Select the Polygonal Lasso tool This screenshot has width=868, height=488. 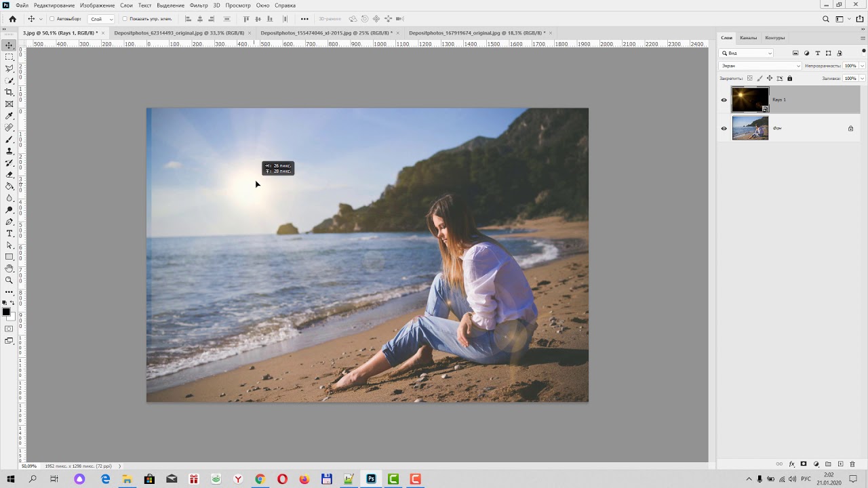click(9, 68)
